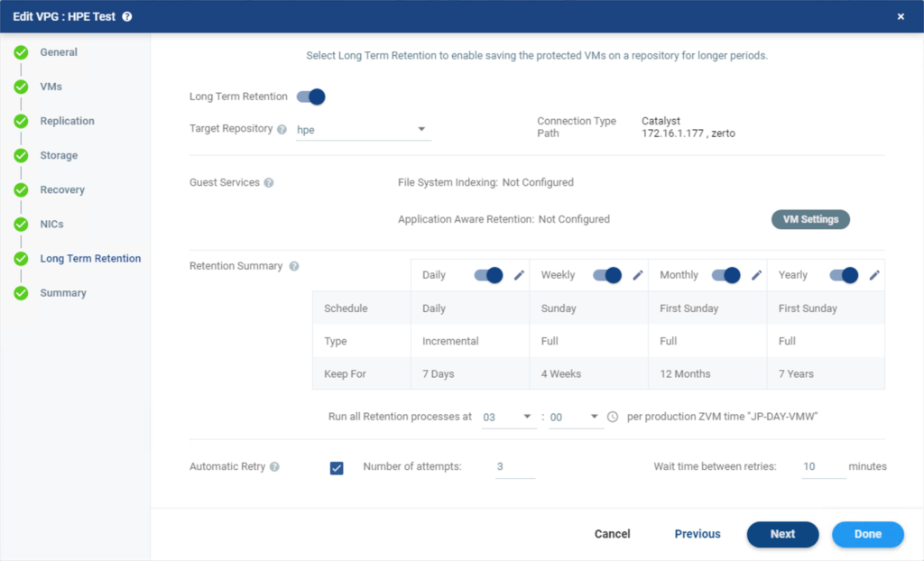Image resolution: width=924 pixels, height=561 pixels.
Task: Click the Recovery step green checkmark icon
Action: (x=22, y=189)
